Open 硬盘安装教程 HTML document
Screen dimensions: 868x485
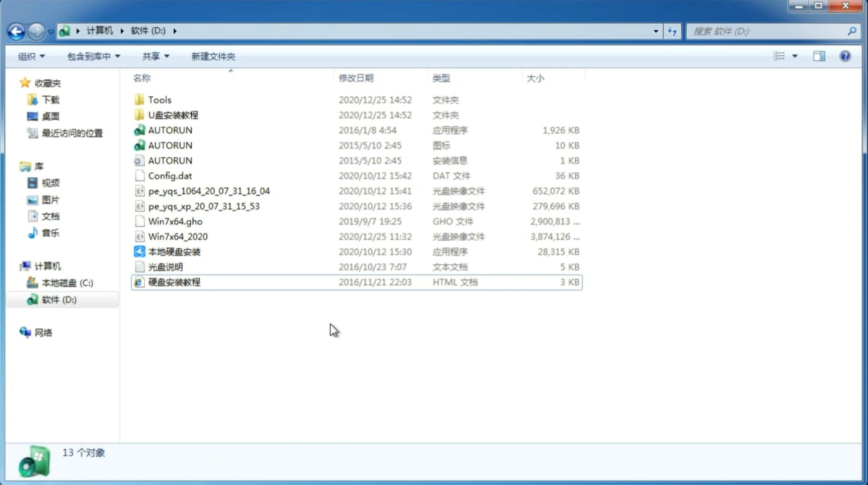pos(173,281)
